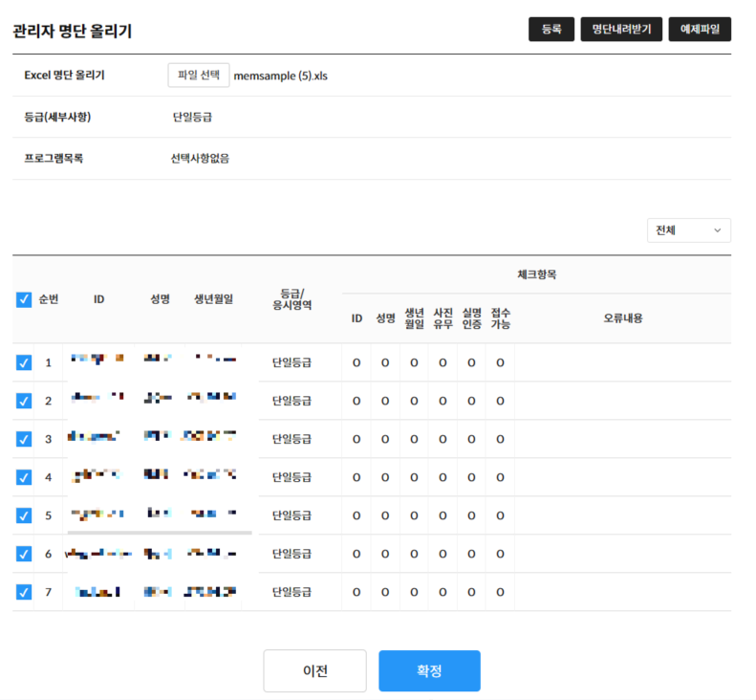Uncheck the checkbox for row 2
This screenshot has height=700, width=756.
[x=24, y=401]
